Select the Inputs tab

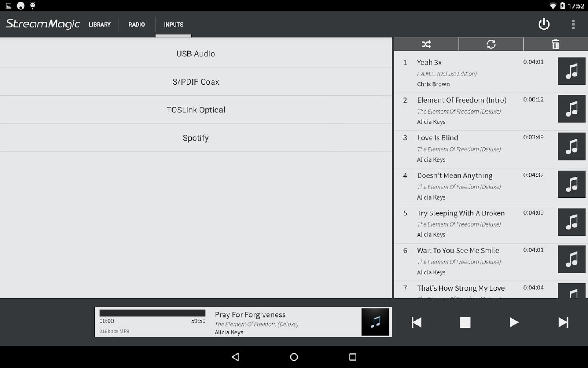coord(174,25)
